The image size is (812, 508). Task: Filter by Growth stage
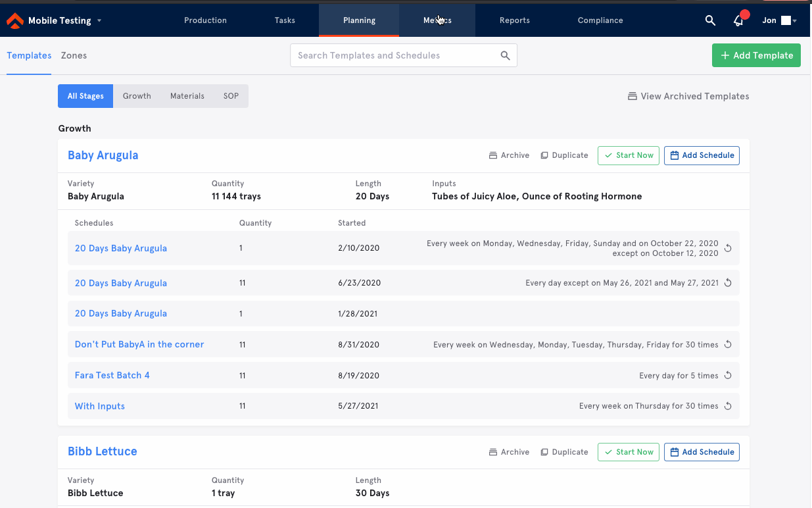(x=137, y=96)
